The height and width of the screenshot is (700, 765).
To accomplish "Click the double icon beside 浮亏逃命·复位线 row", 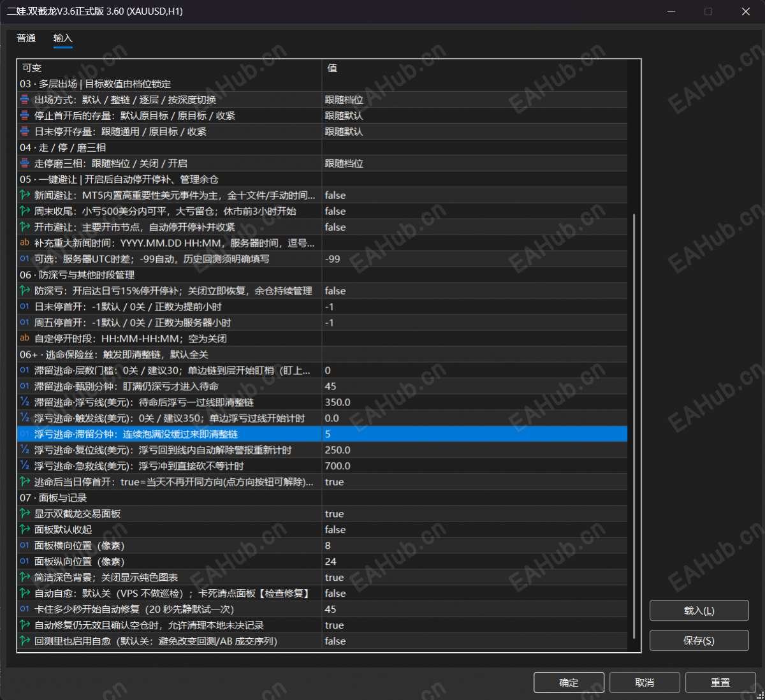I will (25, 450).
